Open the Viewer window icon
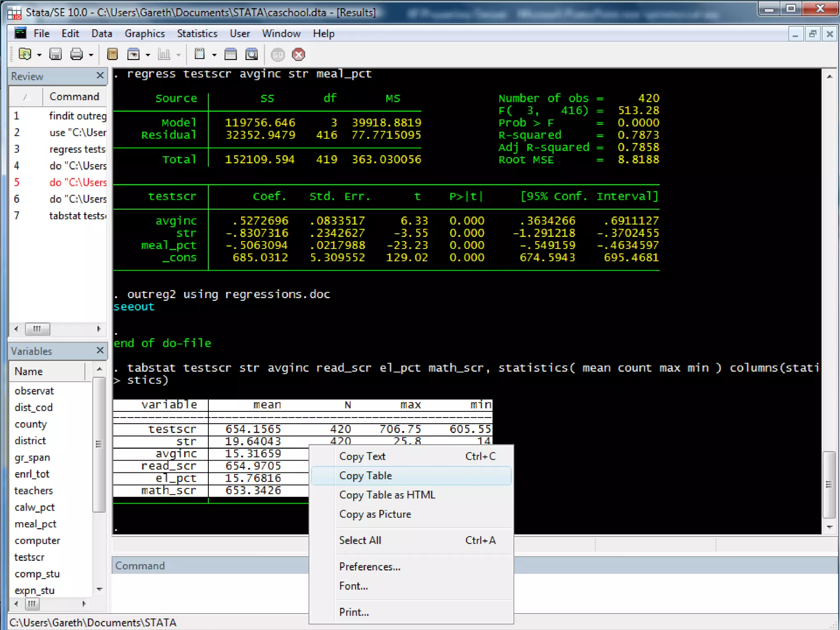840x630 pixels. point(134,54)
